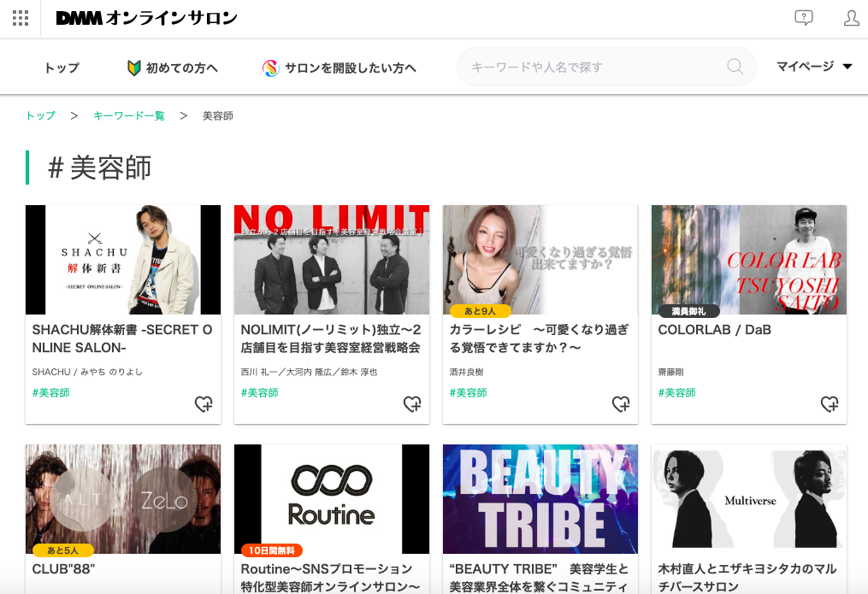The width and height of the screenshot is (868, 594).
Task: Favorite the SHACHU解体新書 salon with heart
Action: pos(204,403)
